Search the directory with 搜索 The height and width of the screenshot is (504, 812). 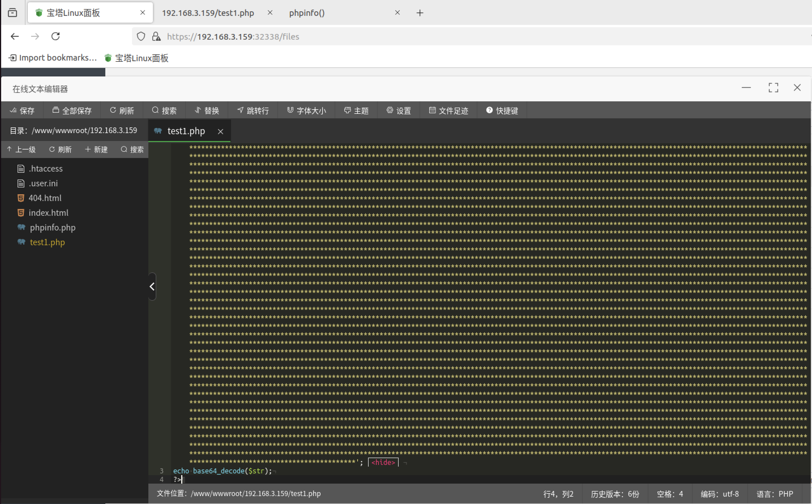132,149
